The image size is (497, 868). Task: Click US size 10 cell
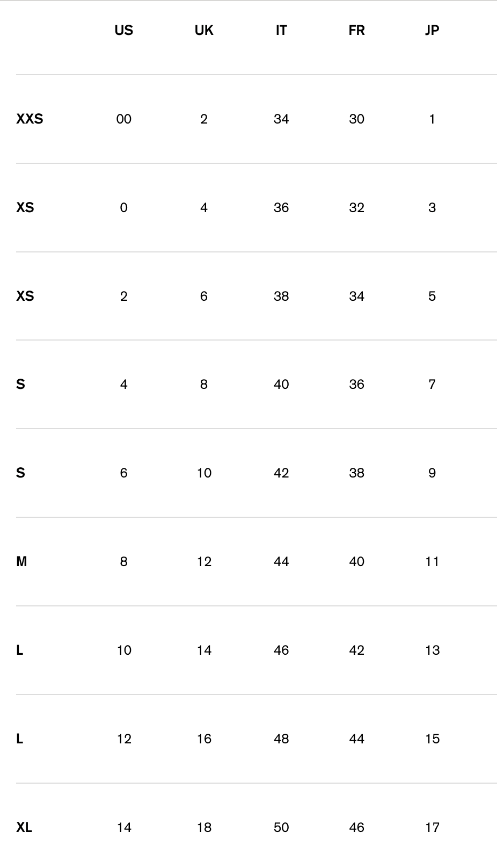[x=124, y=650]
